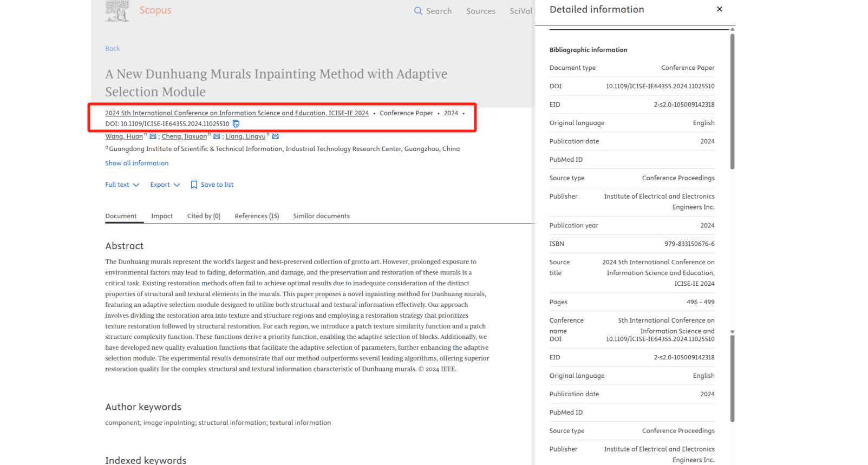Click the scrollbar down arrow in the details panel
This screenshot has height=465, width=868.
pyautogui.click(x=732, y=332)
